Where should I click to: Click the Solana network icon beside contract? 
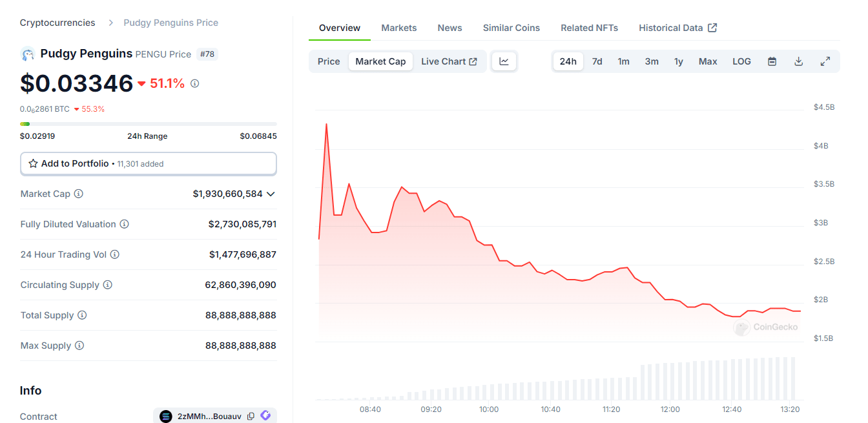265,416
